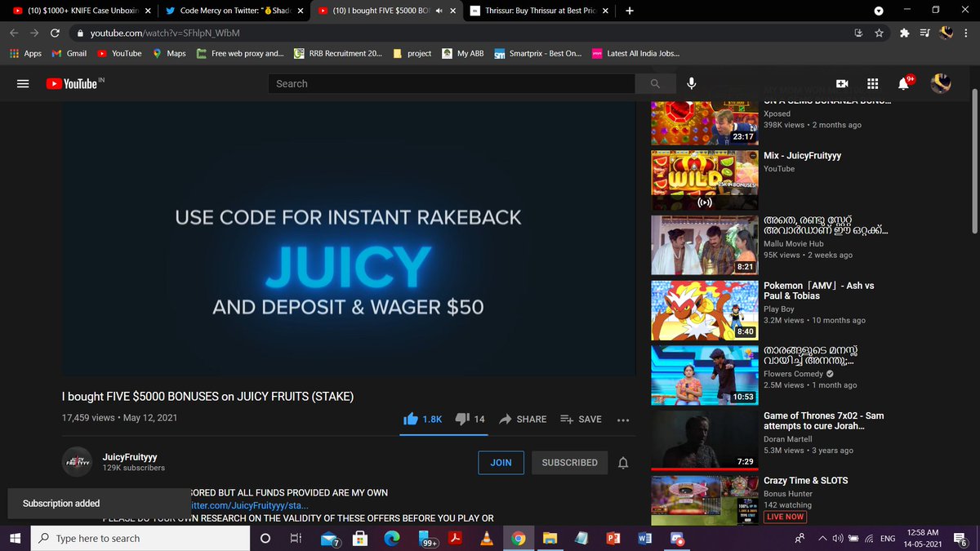Open more actions three-dot menu under video

pyautogui.click(x=623, y=420)
